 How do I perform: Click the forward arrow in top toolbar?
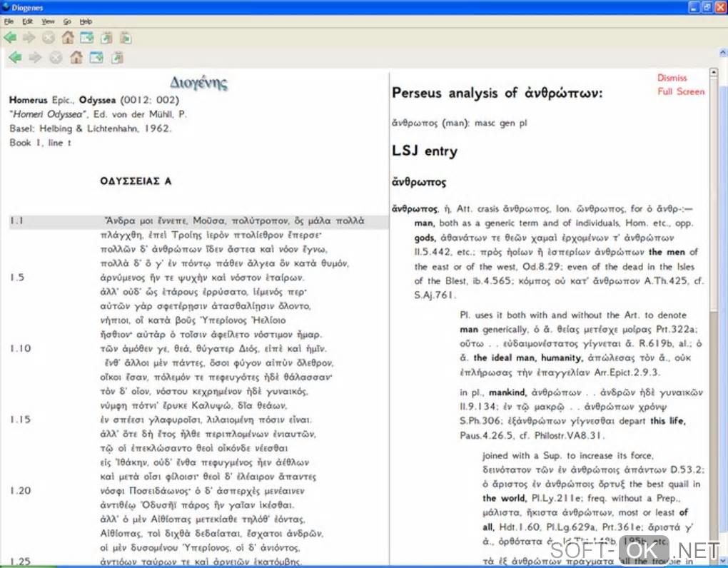coord(29,38)
